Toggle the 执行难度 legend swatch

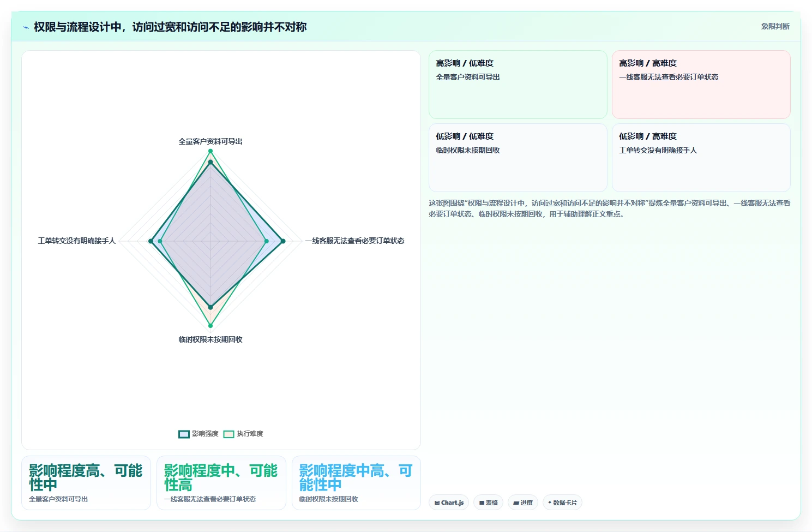point(228,434)
